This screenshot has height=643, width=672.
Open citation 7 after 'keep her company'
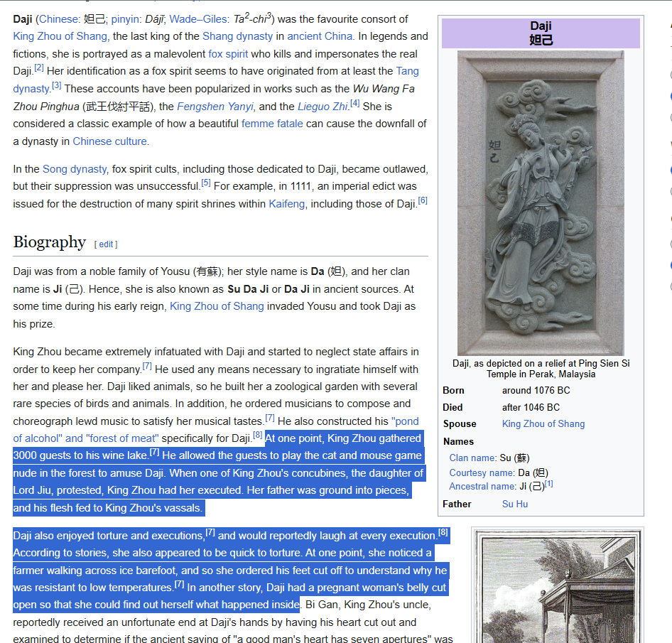pyautogui.click(x=147, y=366)
